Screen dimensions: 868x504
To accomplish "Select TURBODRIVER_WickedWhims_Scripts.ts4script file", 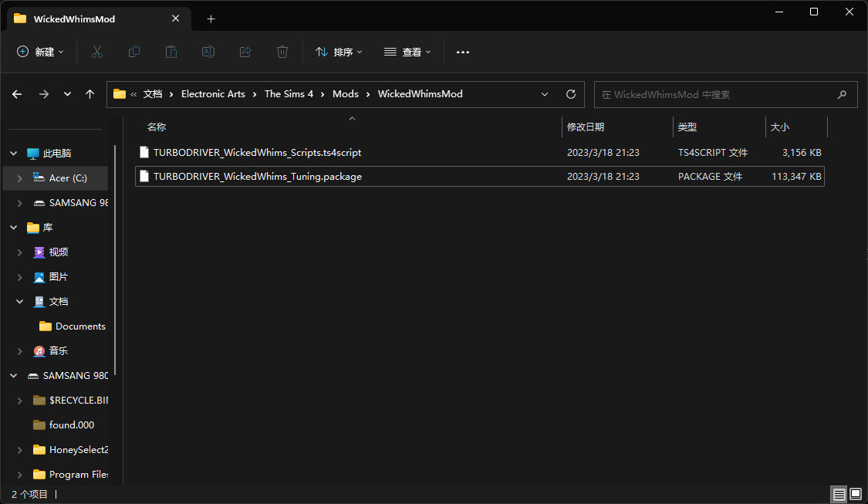I will click(480, 152).
